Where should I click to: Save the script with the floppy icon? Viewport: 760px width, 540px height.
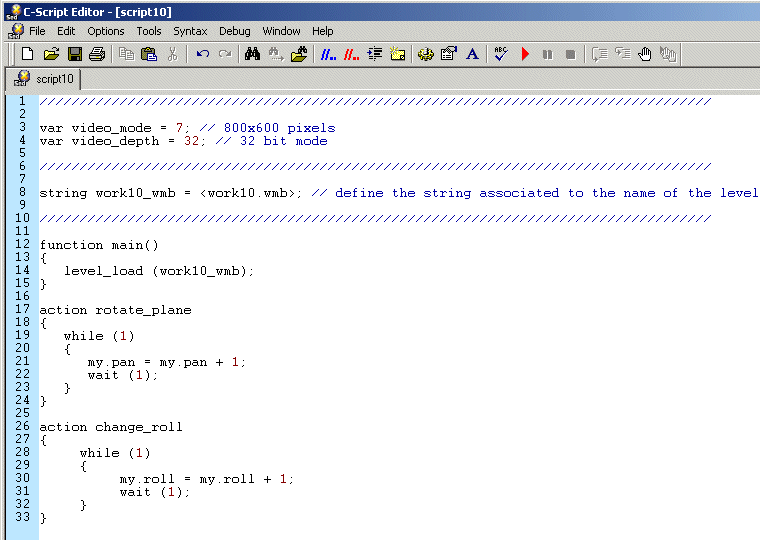(x=74, y=54)
